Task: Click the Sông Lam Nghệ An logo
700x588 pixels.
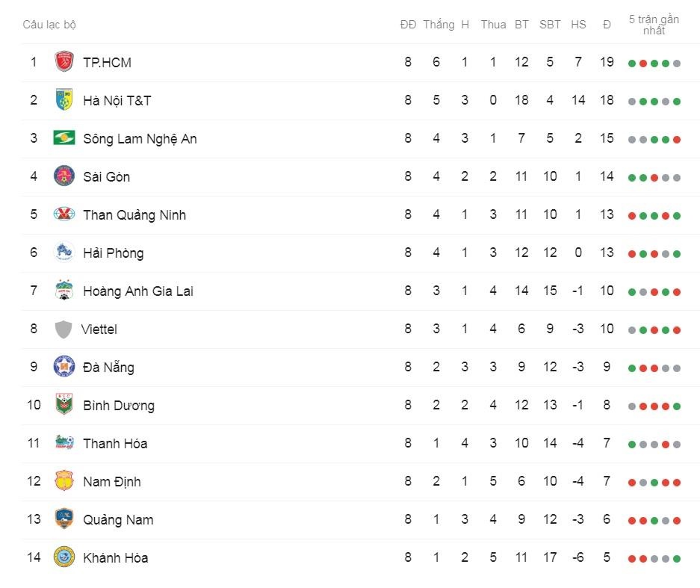Action: click(64, 138)
